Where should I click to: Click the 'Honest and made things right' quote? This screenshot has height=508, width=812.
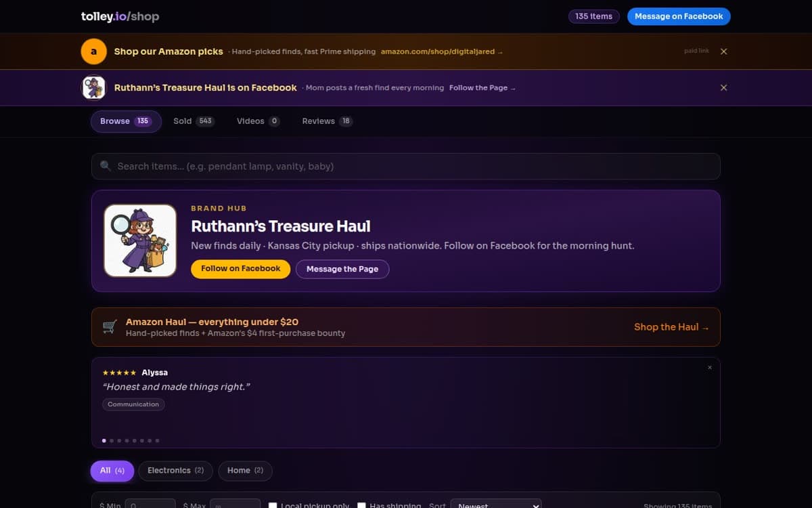pyautogui.click(x=177, y=387)
